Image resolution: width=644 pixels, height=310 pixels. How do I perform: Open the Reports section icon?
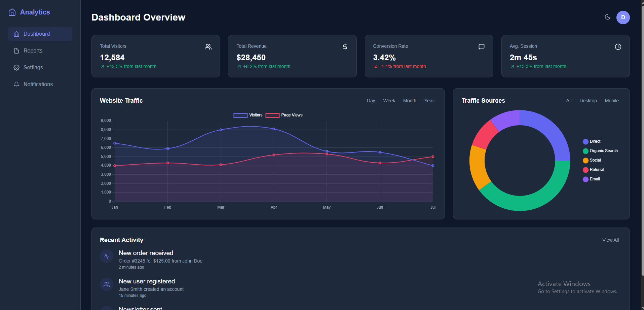click(16, 50)
